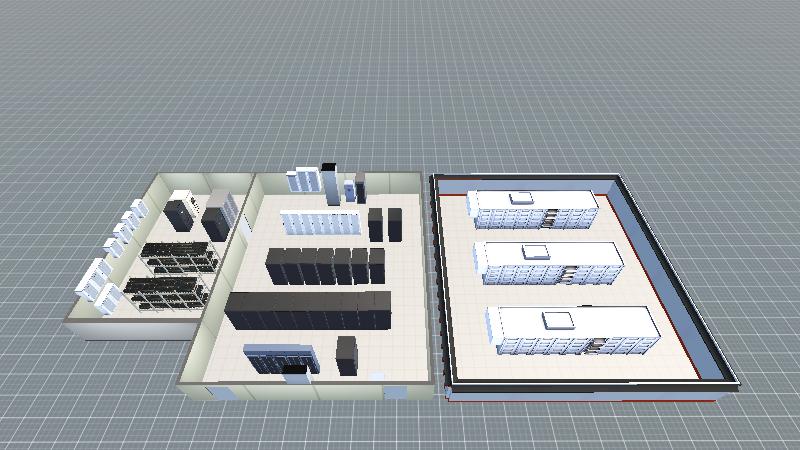Click the empty grid floor above the rooms
The height and width of the screenshot is (450, 800).
pos(400,80)
